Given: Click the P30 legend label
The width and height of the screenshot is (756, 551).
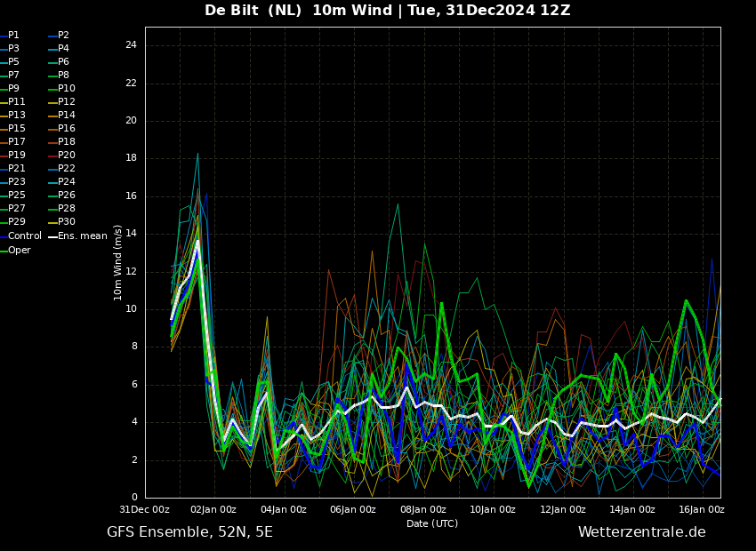Looking at the screenshot, I should click(61, 221).
